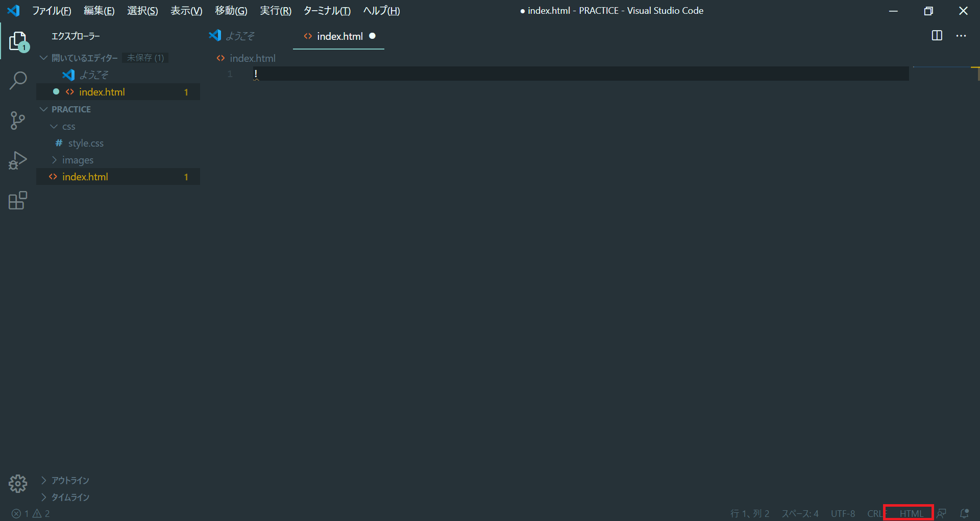Open the Extensions view icon
Screen dimensions: 980x521
pos(18,200)
